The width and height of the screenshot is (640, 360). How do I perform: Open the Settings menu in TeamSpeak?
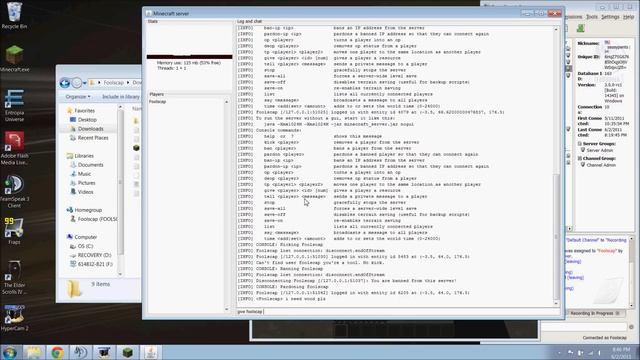coord(610,17)
